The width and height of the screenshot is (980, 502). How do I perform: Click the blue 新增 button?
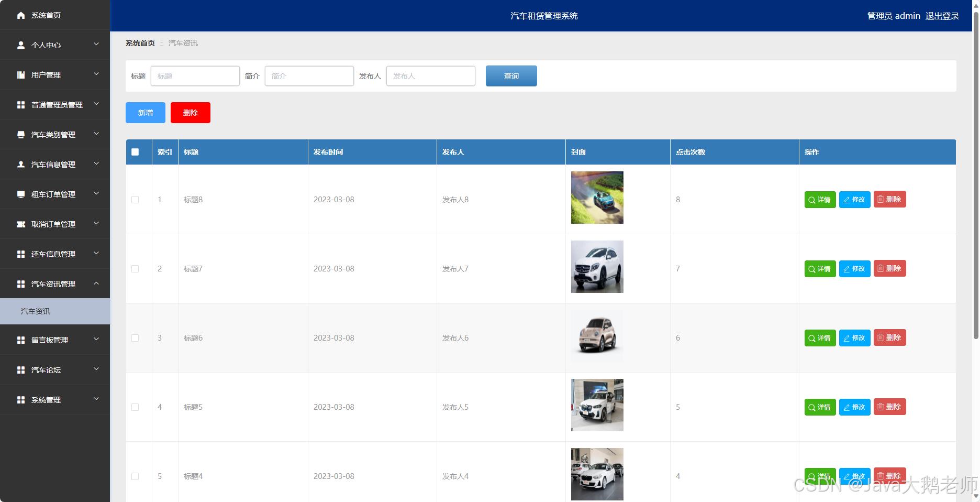[x=146, y=113]
